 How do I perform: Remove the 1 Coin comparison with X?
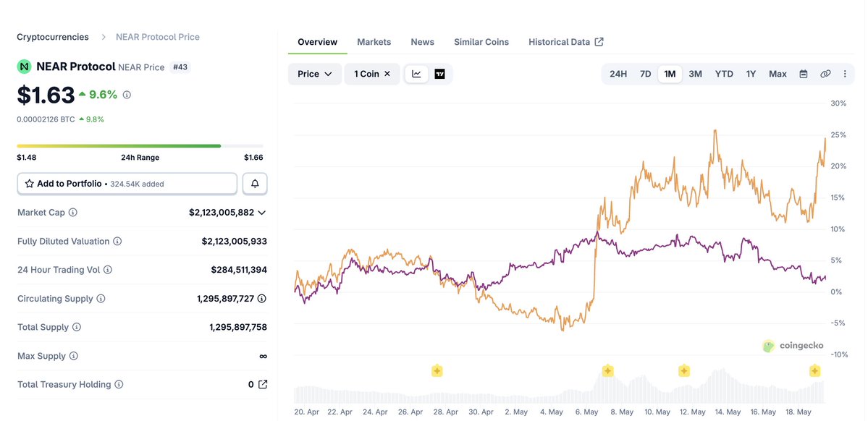click(387, 74)
